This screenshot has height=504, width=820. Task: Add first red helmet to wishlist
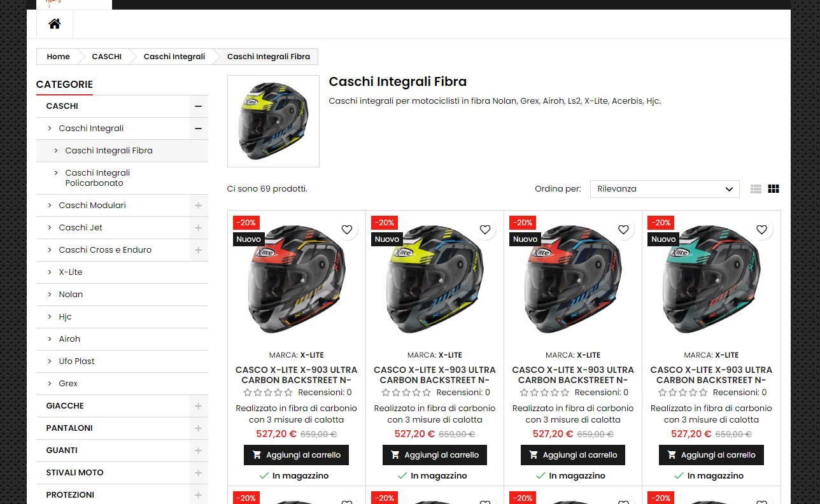[347, 230]
